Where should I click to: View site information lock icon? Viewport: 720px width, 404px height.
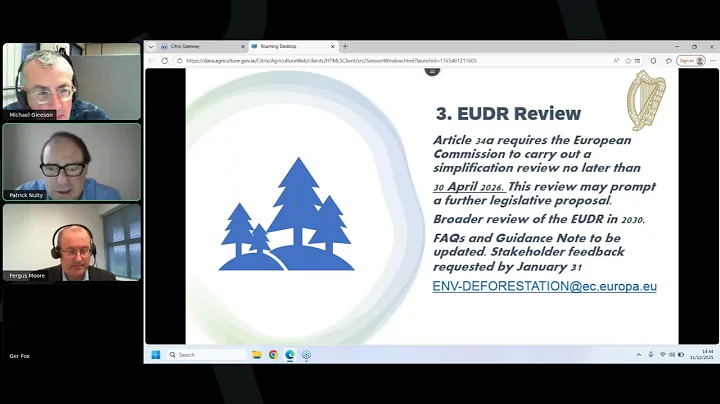pos(180,61)
